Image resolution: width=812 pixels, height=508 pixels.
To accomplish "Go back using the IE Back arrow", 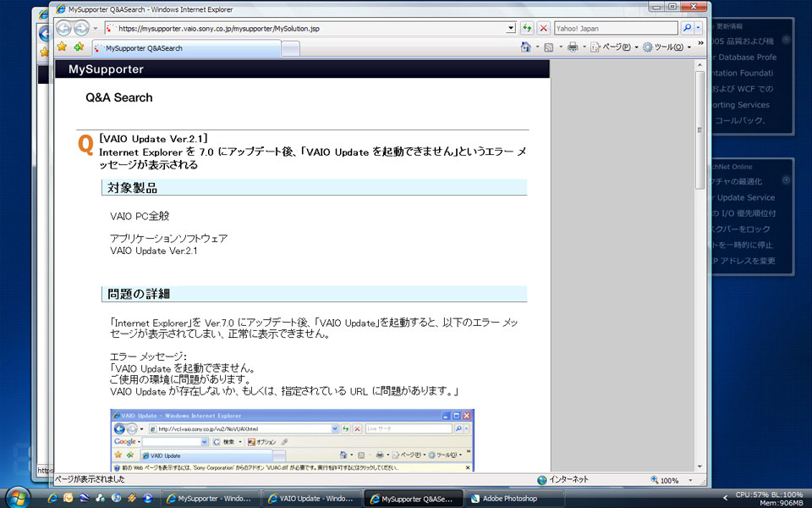I will [x=63, y=28].
